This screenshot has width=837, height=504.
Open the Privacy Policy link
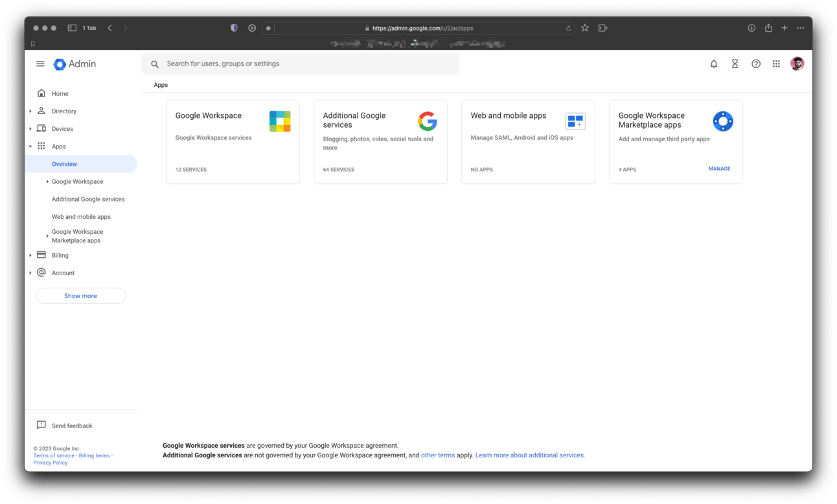tap(51, 463)
